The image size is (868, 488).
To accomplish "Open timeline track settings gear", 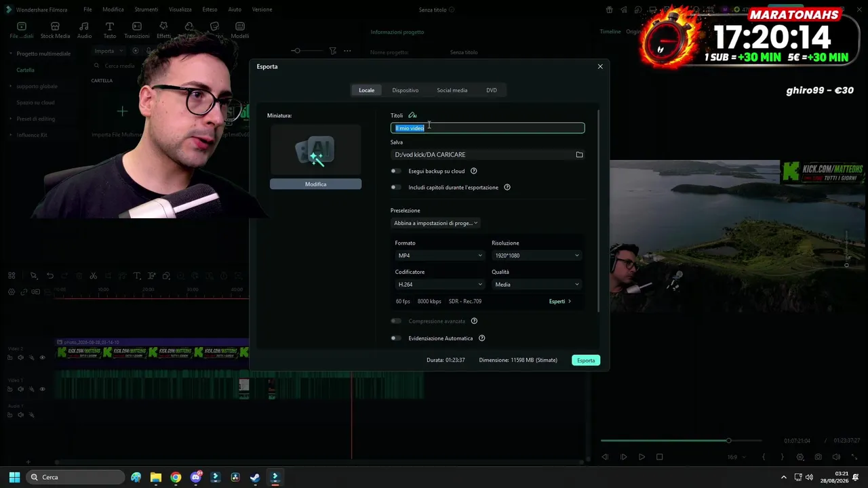I will click(12, 292).
